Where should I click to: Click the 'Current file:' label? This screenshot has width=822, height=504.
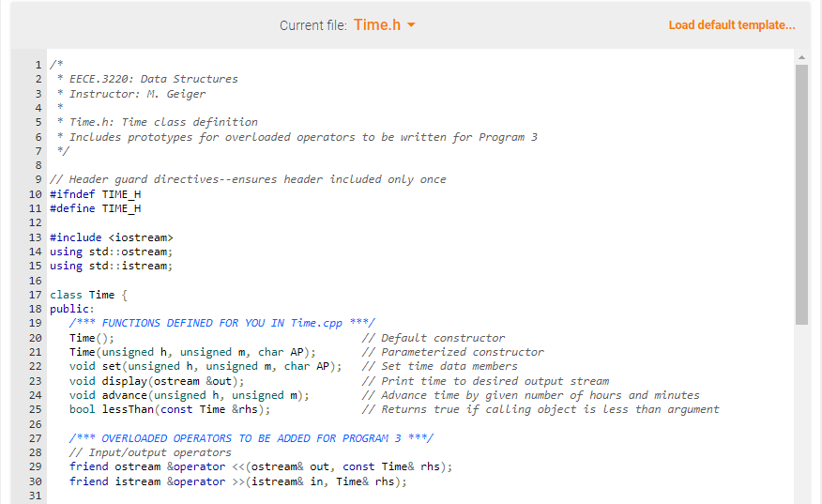click(x=313, y=25)
